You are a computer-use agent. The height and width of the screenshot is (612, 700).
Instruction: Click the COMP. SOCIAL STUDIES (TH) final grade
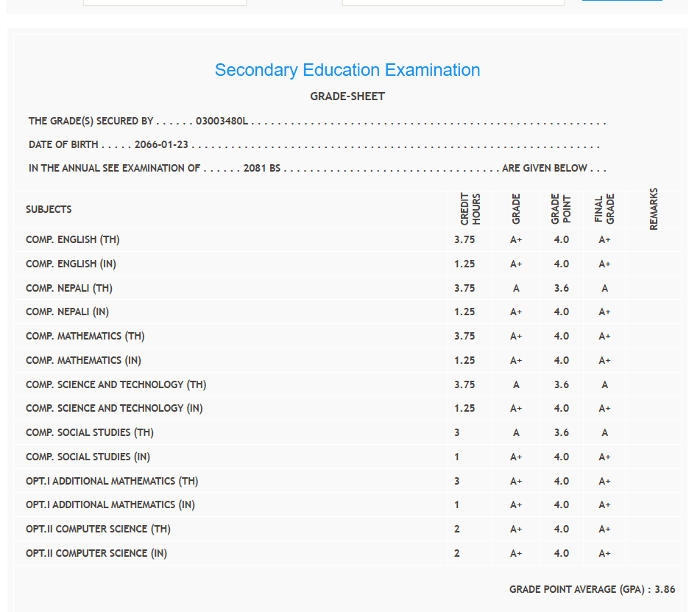tap(604, 432)
